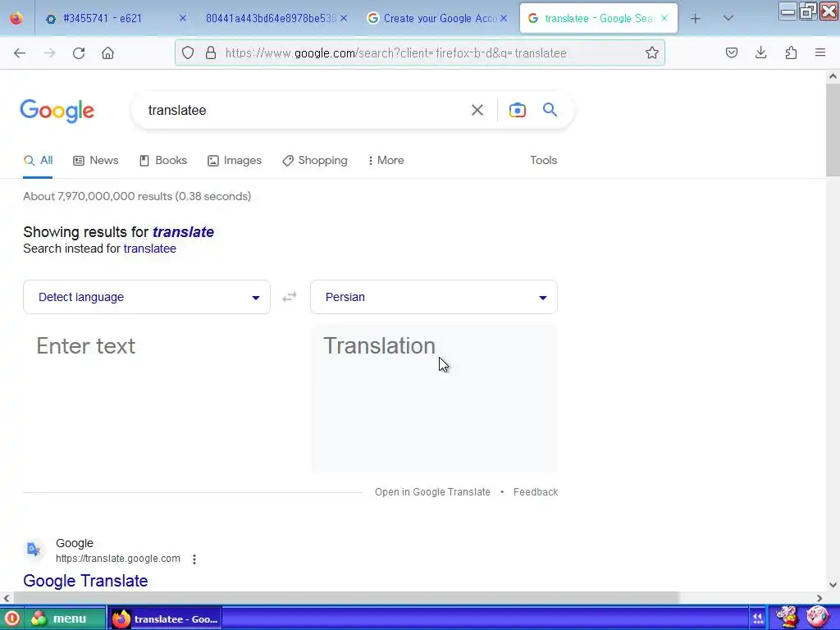Send Feedback on translate widget
Viewport: 840px width, 630px height.
536,492
